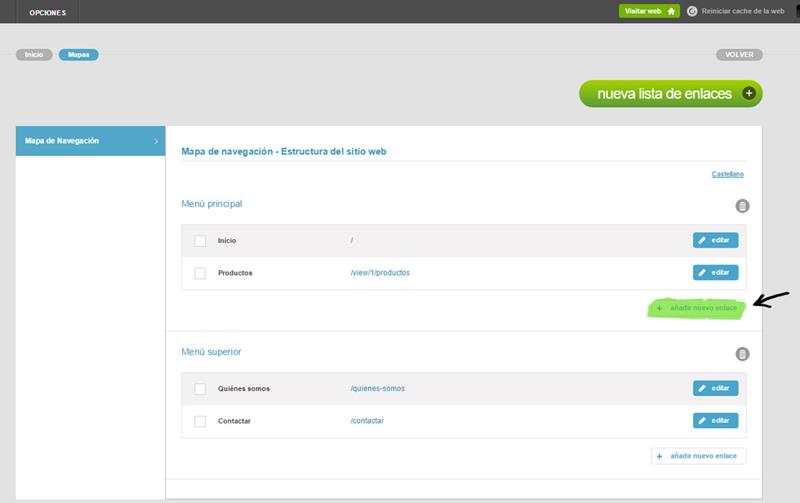Click the plus icon on nueva lista de enlaces
Screen dimensions: 800x503
(749, 94)
